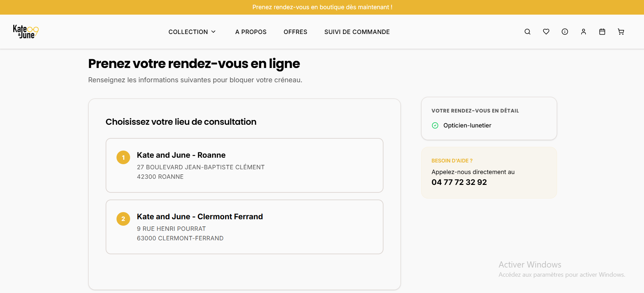Go to the A PROPOS page

click(x=251, y=32)
